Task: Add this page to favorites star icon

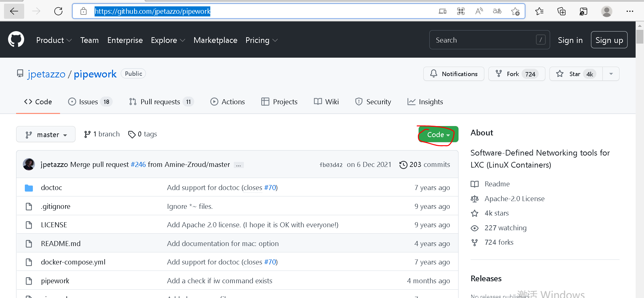Action: tap(516, 11)
